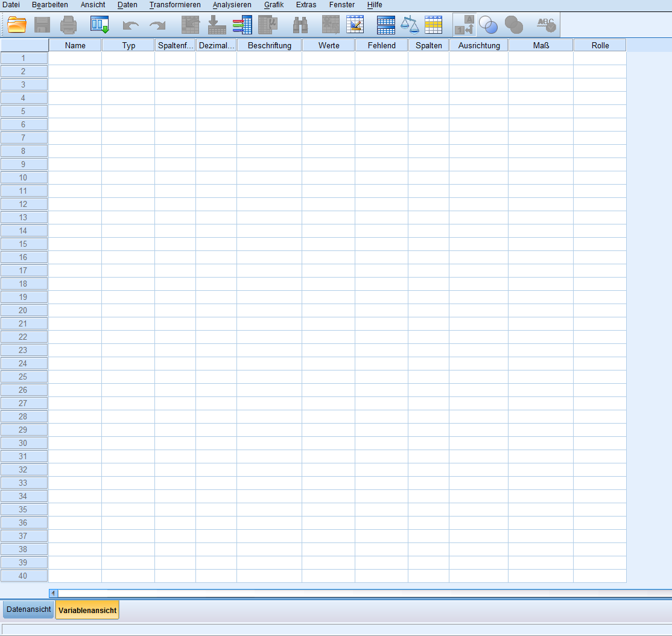Click the Maß column header
Viewport: 672px width, 636px height.
tap(540, 45)
